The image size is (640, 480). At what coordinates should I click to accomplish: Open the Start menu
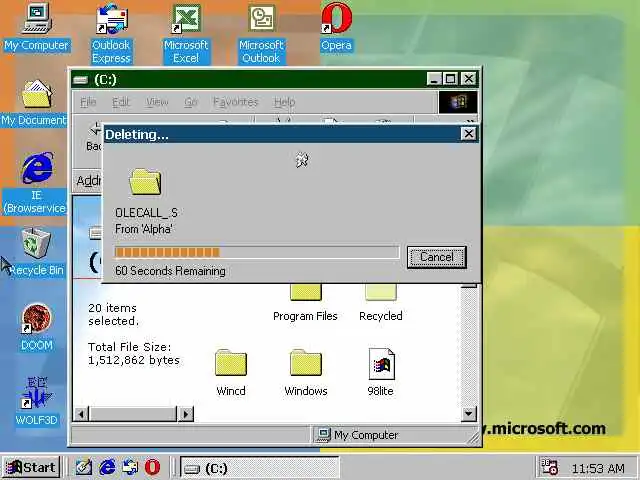31,467
